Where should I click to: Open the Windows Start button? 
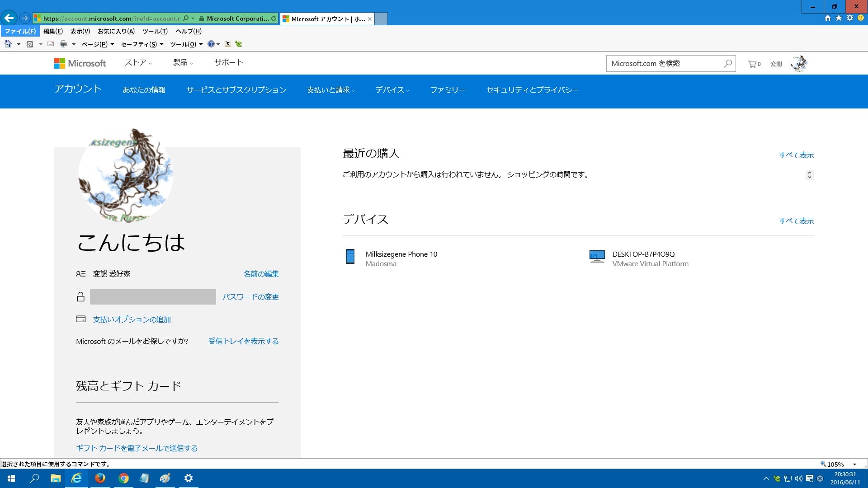click(x=11, y=479)
